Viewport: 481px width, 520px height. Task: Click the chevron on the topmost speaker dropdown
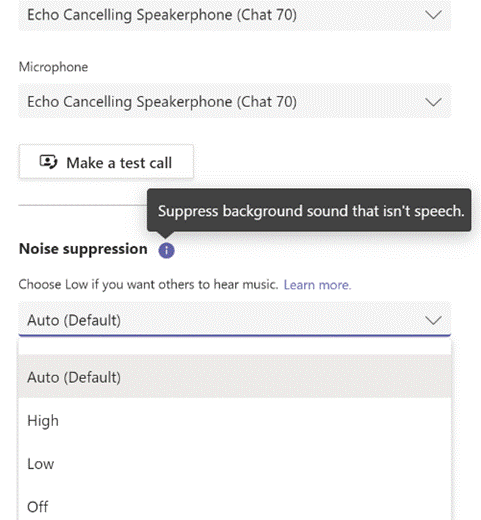click(x=433, y=15)
